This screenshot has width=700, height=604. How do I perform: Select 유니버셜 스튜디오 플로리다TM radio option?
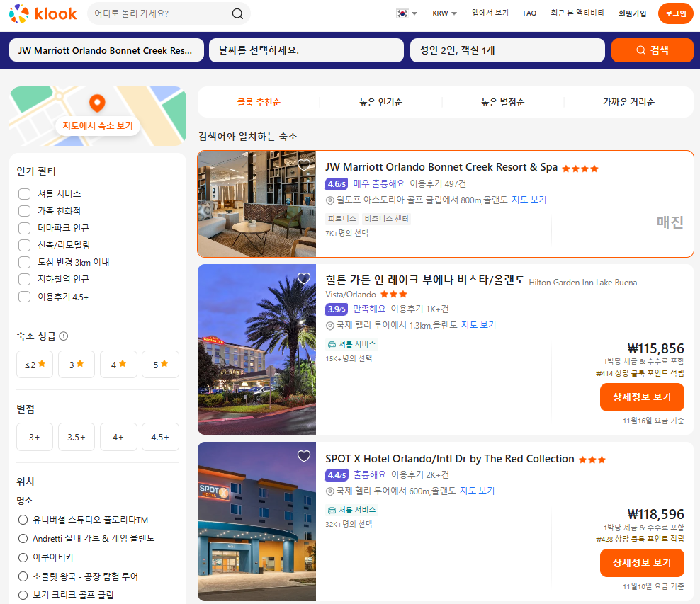[23, 520]
